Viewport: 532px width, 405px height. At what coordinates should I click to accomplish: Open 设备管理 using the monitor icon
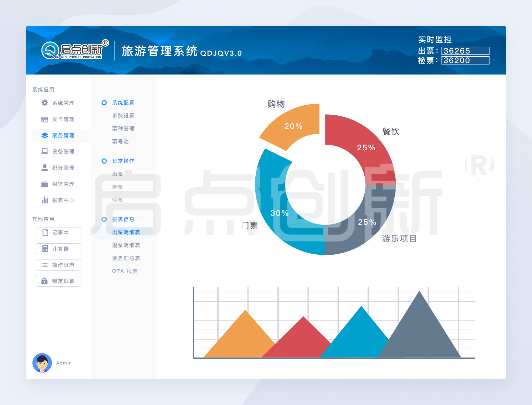point(44,152)
